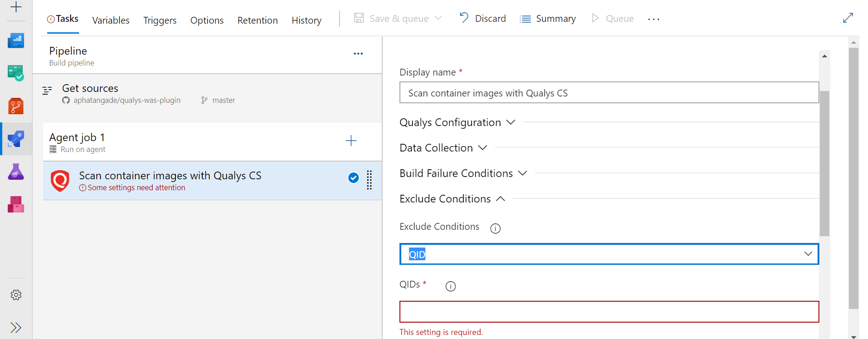Open Save & queue dropdown arrow
868x339 pixels.
coord(438,18)
